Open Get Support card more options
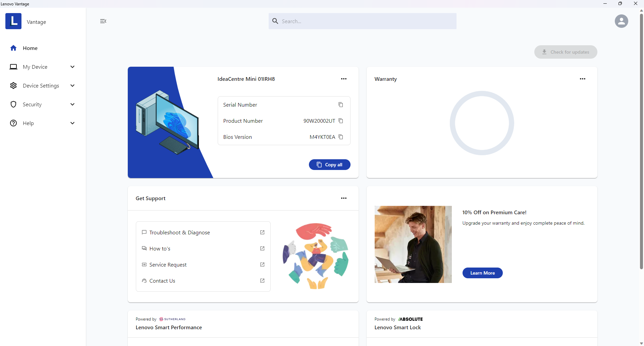Viewport: 644px width, 346px height. (344, 198)
